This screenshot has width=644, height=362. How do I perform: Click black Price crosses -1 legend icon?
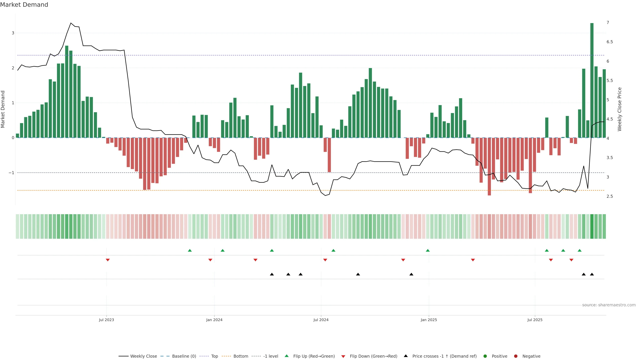point(406,356)
